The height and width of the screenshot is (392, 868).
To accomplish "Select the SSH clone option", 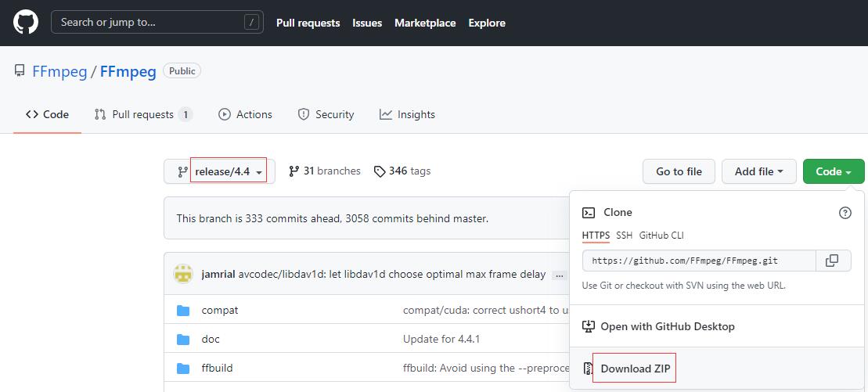I will (x=624, y=236).
